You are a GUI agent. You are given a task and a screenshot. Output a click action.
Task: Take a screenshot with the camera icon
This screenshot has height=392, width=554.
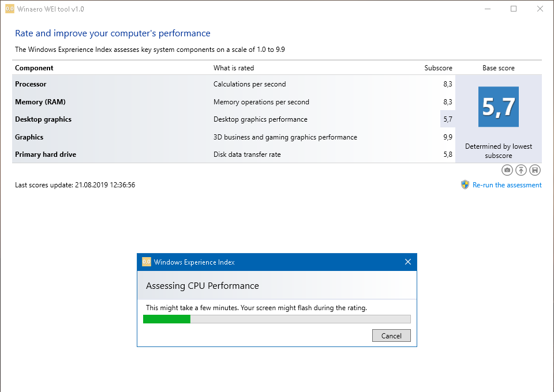507,170
